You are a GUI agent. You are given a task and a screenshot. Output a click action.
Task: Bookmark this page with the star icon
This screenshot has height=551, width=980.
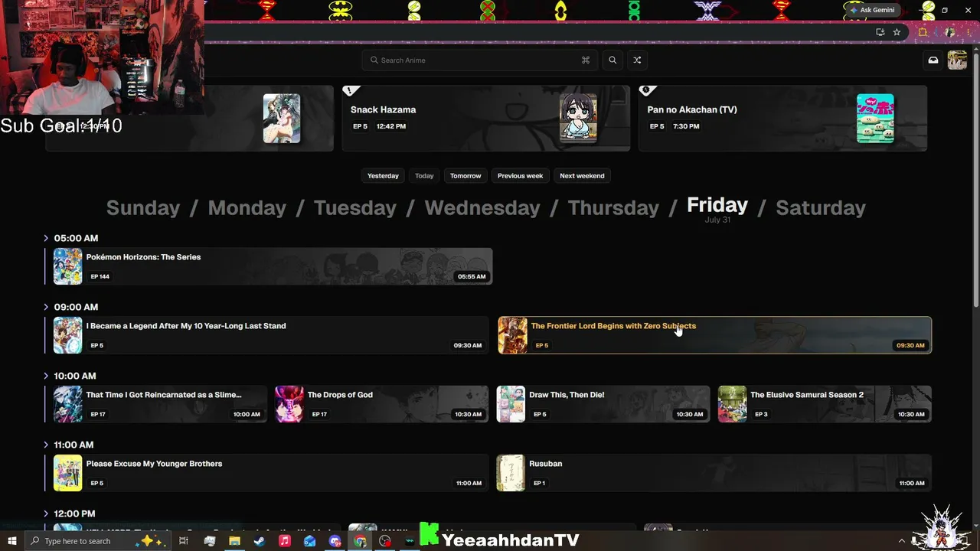[x=897, y=32]
